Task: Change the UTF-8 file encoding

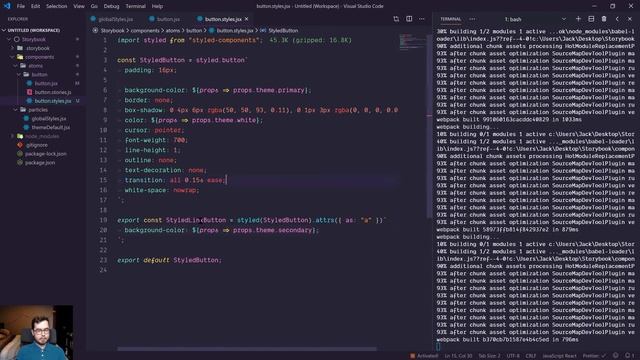Action: click(513, 356)
